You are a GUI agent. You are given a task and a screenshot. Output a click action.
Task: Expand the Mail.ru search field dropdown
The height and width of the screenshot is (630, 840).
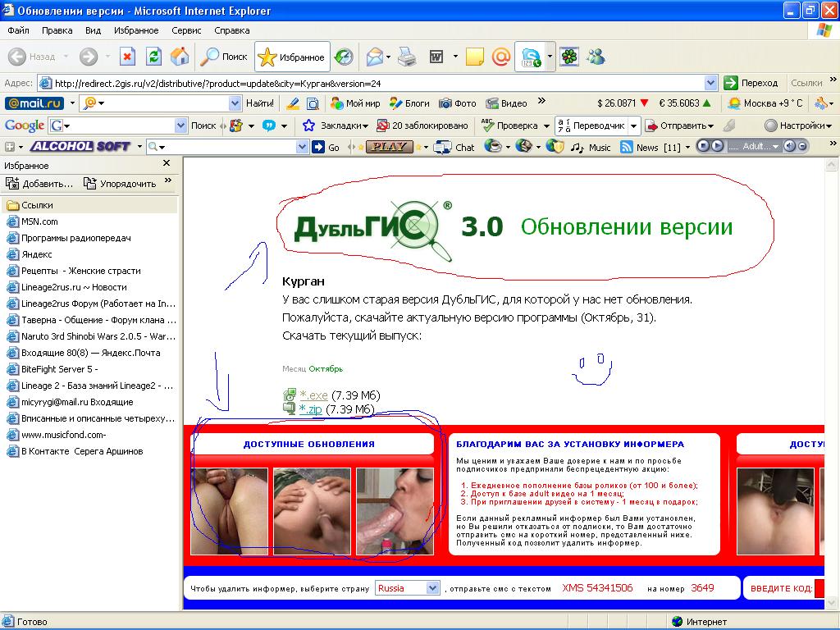click(x=235, y=103)
